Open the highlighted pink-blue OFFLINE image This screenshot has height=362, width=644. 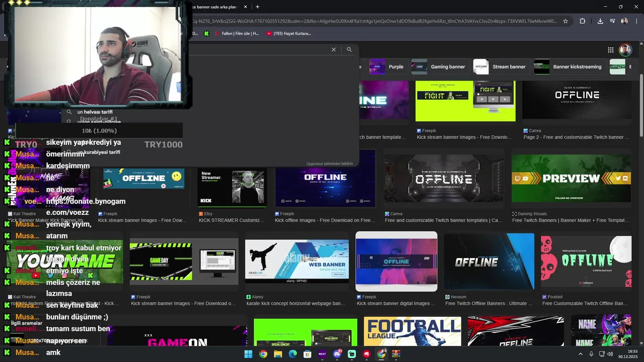396,261
